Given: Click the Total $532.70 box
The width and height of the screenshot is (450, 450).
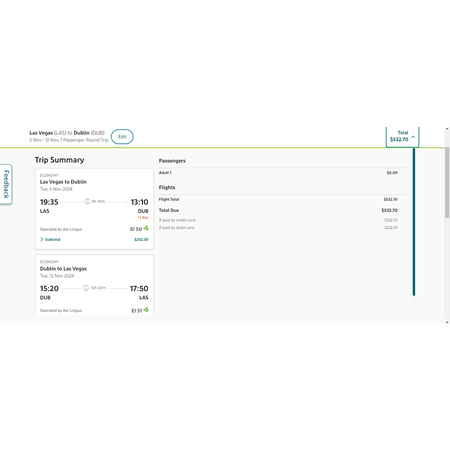Looking at the screenshot, I should [402, 136].
